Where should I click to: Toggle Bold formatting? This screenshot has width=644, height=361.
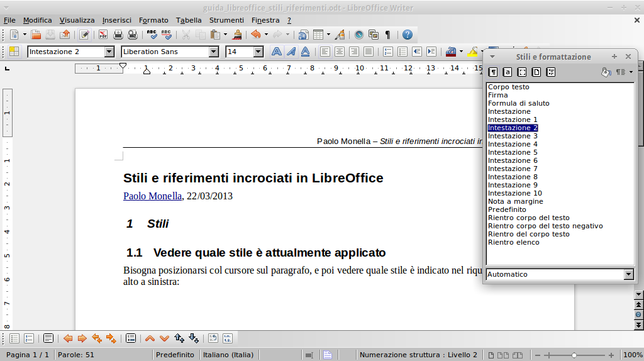click(x=277, y=52)
